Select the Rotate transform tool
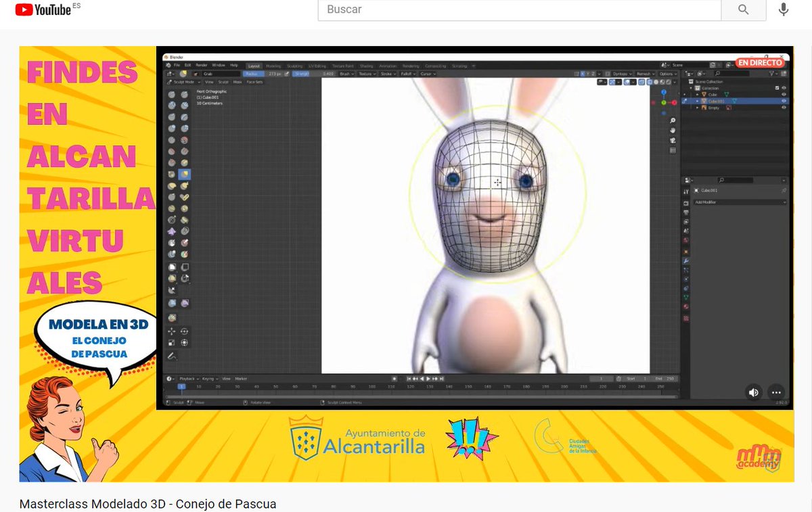The width and height of the screenshot is (812, 512). 184,331
